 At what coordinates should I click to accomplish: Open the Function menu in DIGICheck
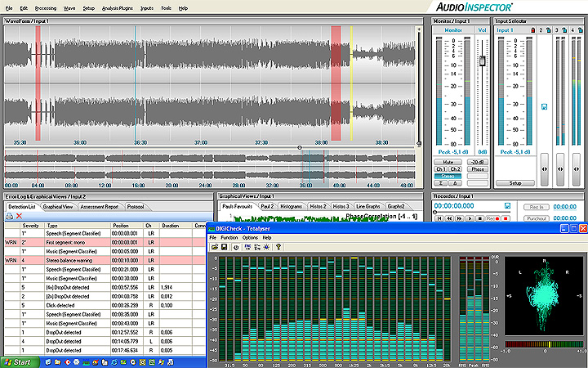(x=229, y=238)
